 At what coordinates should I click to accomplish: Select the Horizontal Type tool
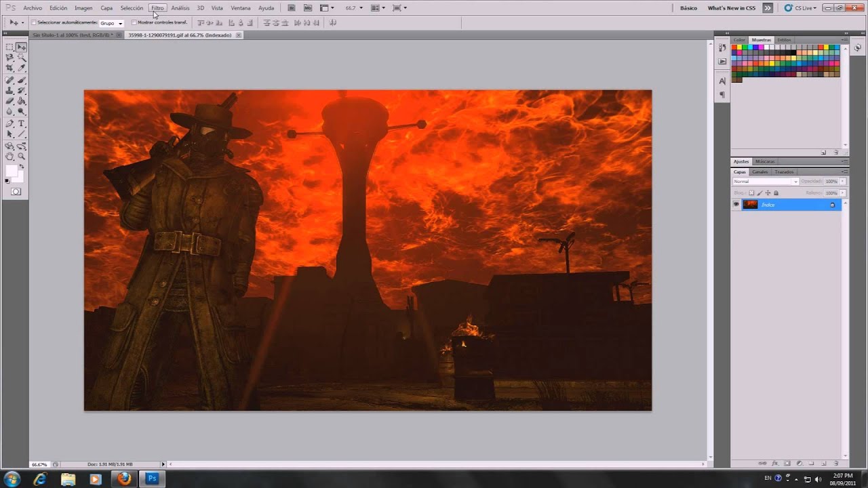pyautogui.click(x=22, y=123)
